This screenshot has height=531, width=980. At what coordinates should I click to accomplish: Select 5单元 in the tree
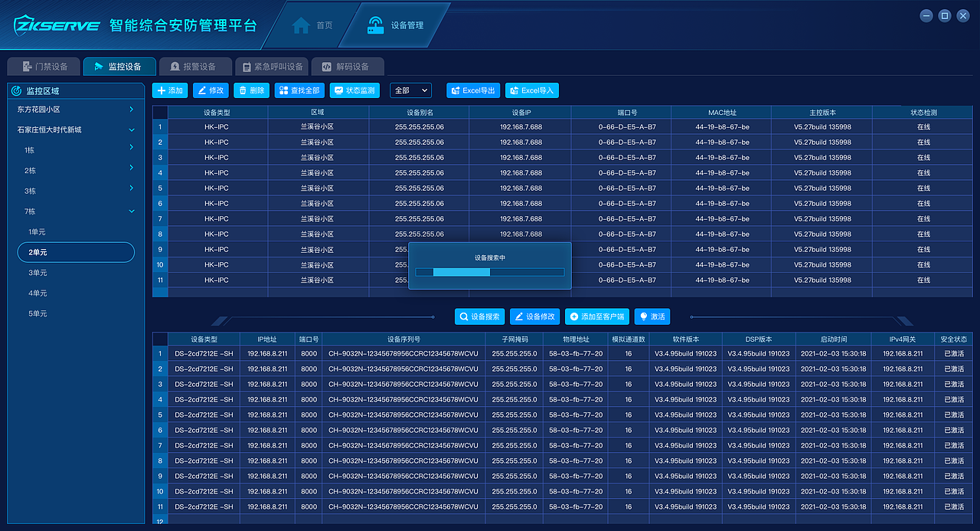[x=38, y=313]
